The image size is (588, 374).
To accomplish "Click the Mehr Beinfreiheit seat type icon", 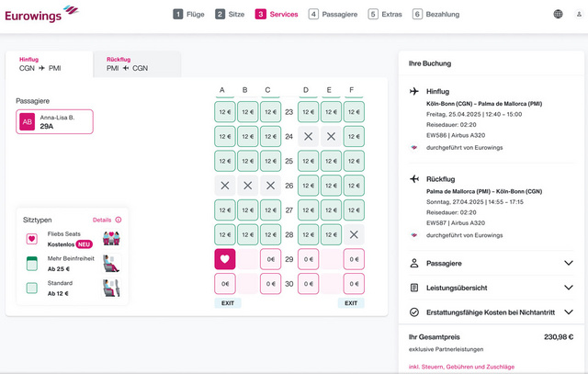I will (32, 264).
